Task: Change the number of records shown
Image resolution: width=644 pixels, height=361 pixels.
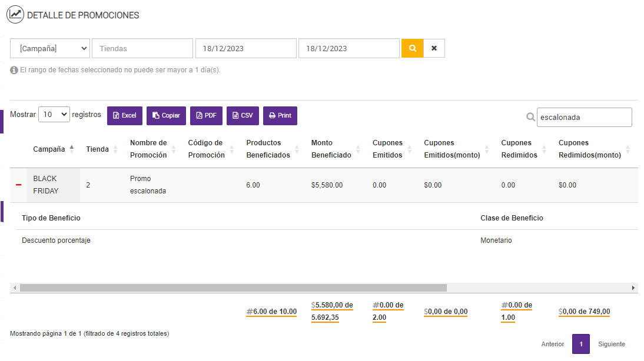Action: tap(54, 115)
